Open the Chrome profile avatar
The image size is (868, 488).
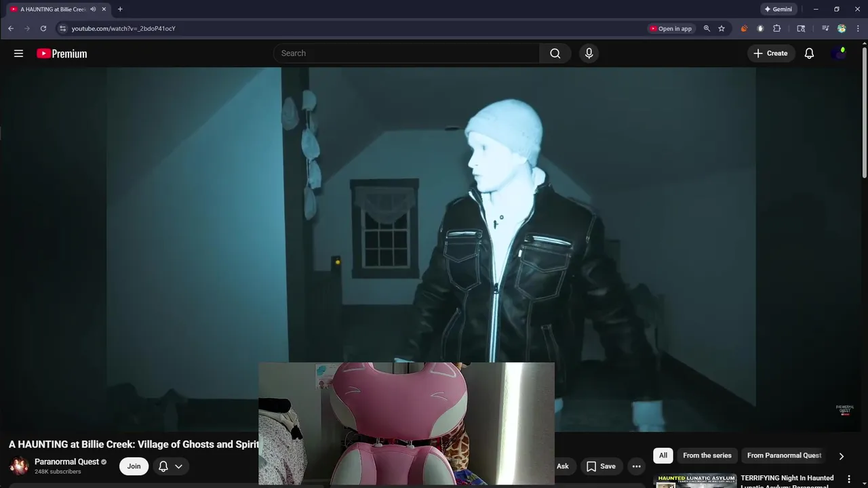click(x=842, y=28)
